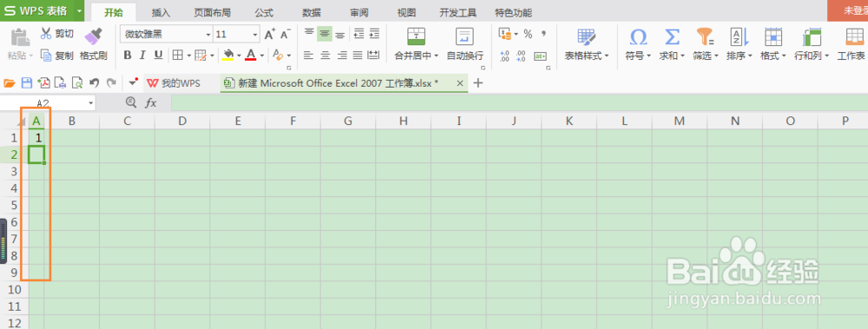
Task: Click the distributed alignment icon
Action: [373, 55]
